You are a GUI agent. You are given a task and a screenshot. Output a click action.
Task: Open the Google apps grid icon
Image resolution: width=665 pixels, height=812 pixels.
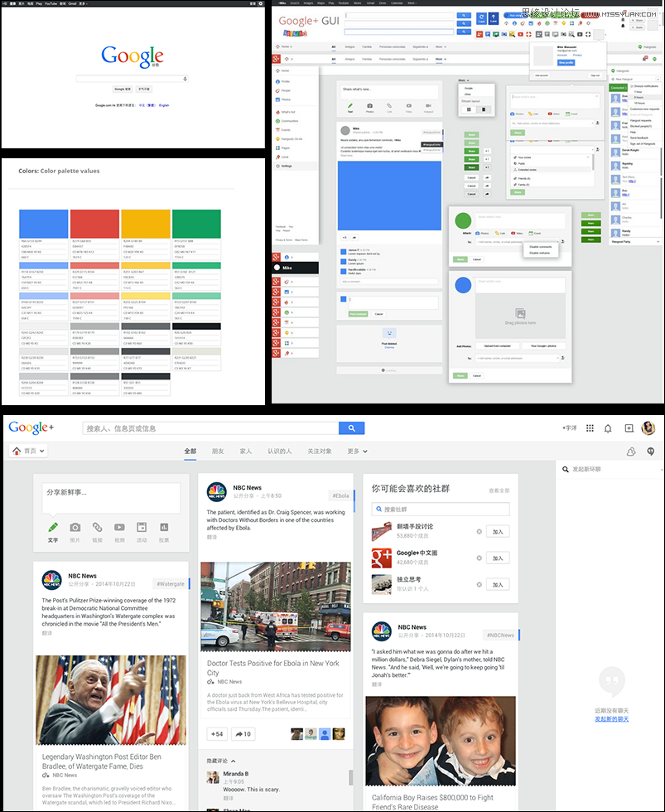point(590,428)
